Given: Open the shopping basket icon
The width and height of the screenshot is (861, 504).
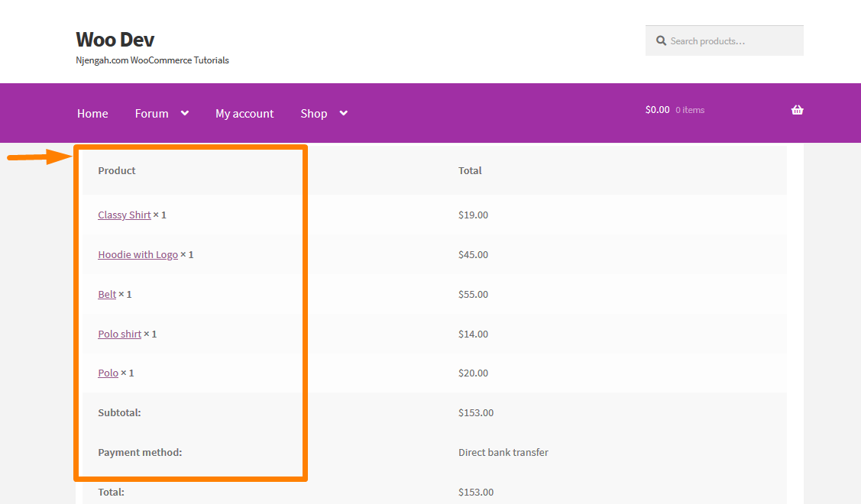Looking at the screenshot, I should [798, 110].
